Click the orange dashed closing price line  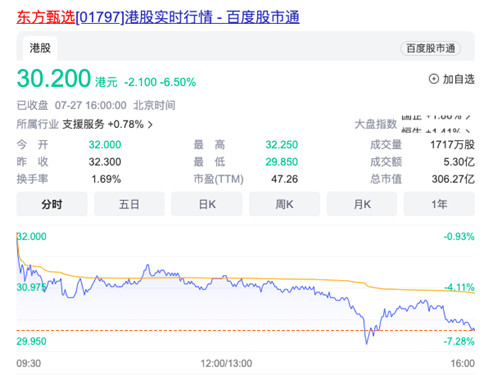pyautogui.click(x=245, y=330)
